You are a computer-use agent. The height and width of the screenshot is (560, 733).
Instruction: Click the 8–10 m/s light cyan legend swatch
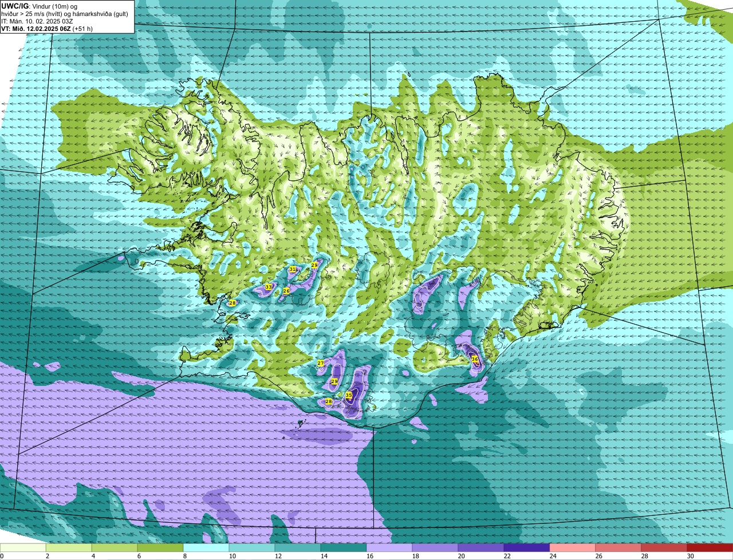pos(206,548)
